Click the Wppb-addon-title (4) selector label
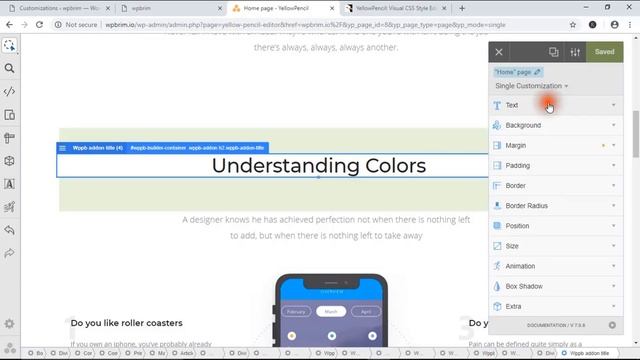This screenshot has width=640, height=360. pyautogui.click(x=98, y=148)
